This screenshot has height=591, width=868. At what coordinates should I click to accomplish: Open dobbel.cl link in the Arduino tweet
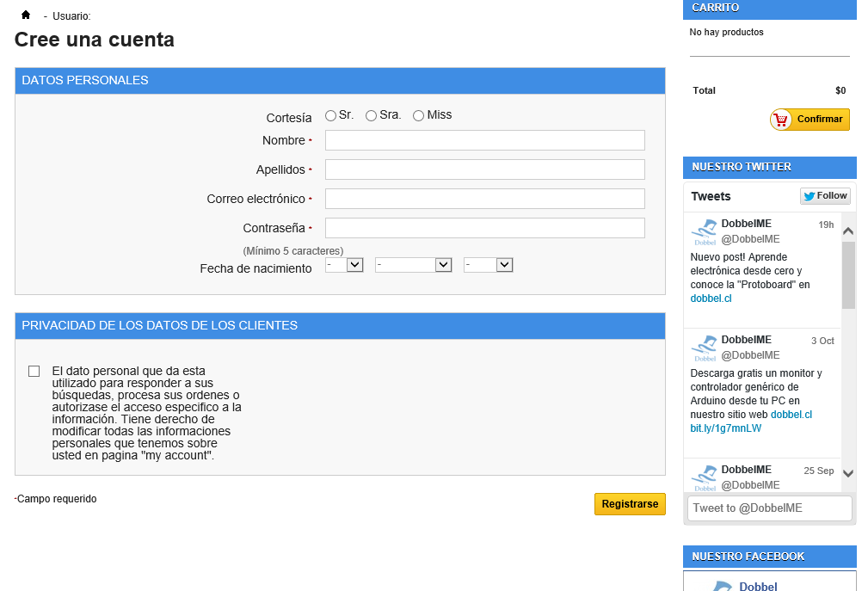coord(791,415)
